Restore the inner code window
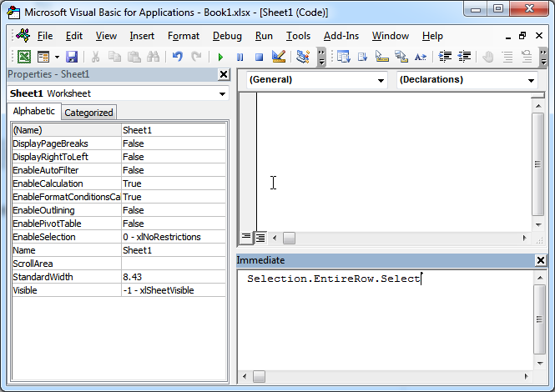The image size is (555, 392). click(x=522, y=36)
